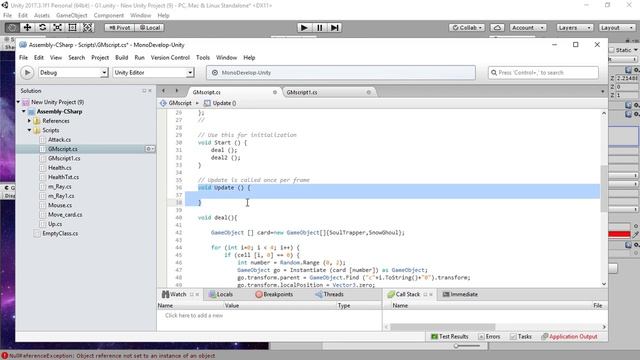Select Unity Rect transform tool
The image size is (640, 360).
click(x=73, y=27)
